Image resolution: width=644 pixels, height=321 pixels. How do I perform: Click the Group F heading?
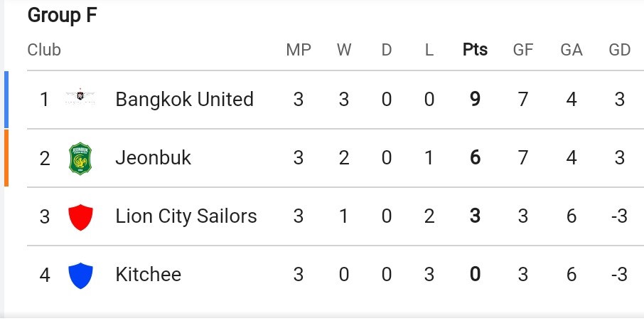[x=62, y=16]
